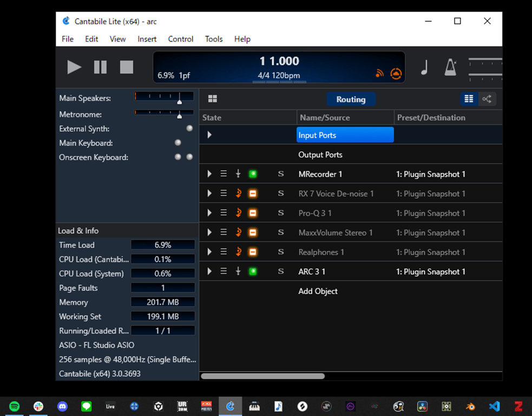Pause transport playback
The width and height of the screenshot is (532, 416).
(x=100, y=67)
